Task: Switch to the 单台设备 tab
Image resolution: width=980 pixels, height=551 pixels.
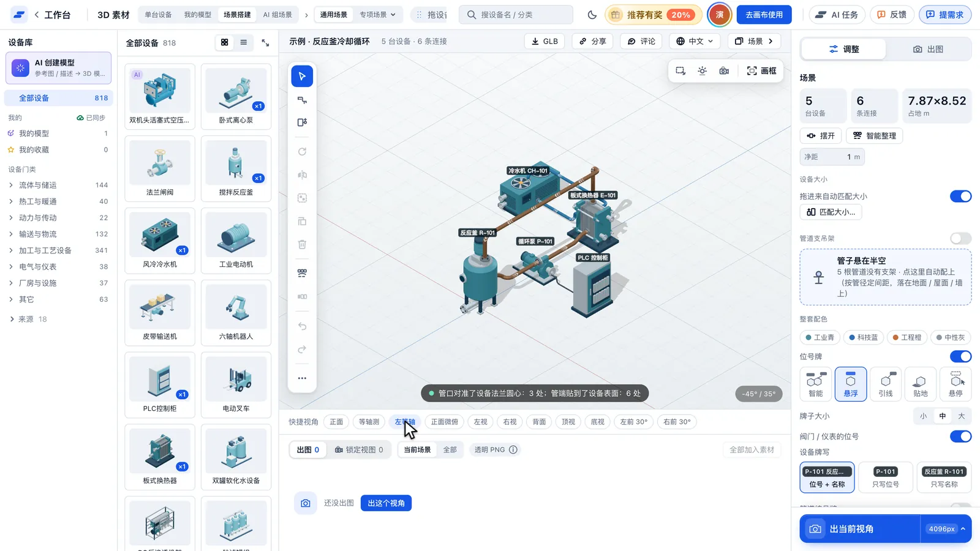Action: click(159, 15)
